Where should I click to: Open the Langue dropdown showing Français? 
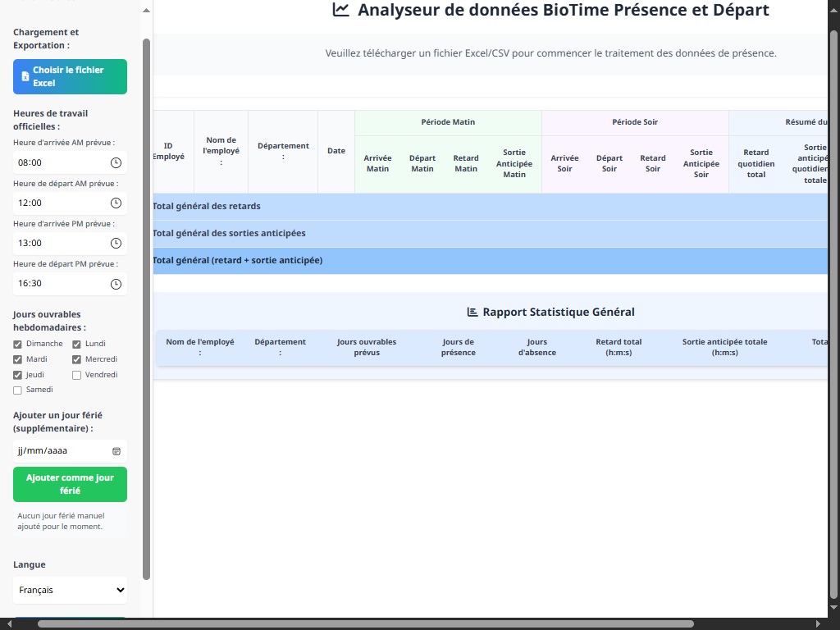71,590
